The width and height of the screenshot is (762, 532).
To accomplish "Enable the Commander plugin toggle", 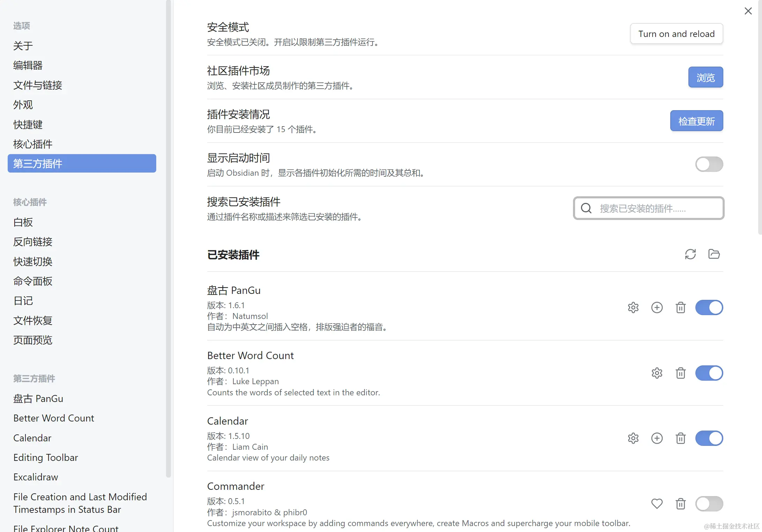I will 709,503.
